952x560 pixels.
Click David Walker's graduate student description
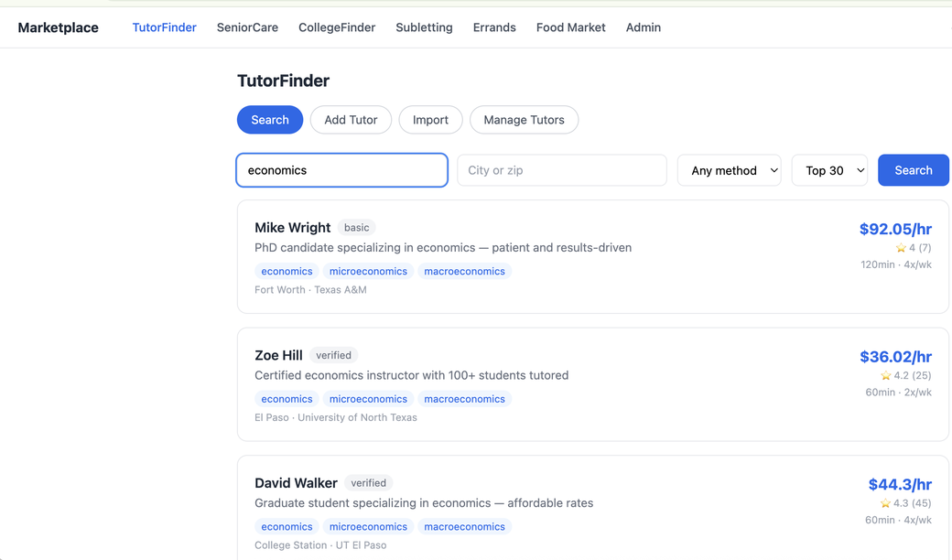[424, 503]
